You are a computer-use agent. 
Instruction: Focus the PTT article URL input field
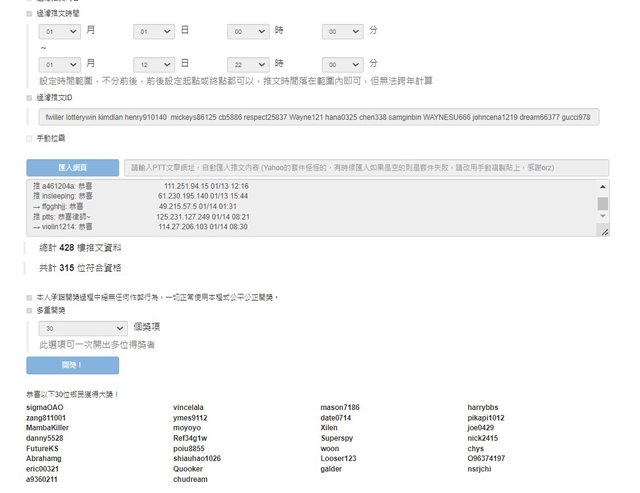[365, 167]
